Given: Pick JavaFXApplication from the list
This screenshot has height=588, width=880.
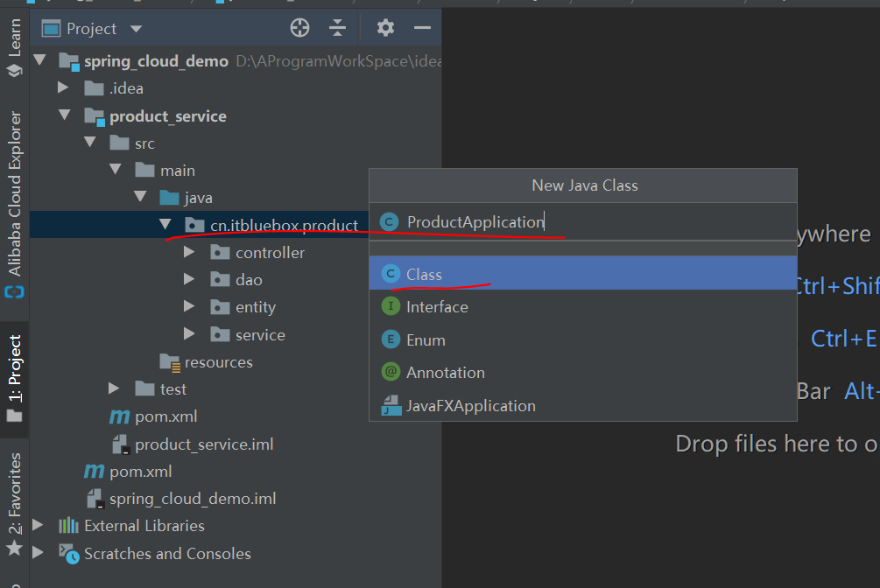Looking at the screenshot, I should coord(470,406).
